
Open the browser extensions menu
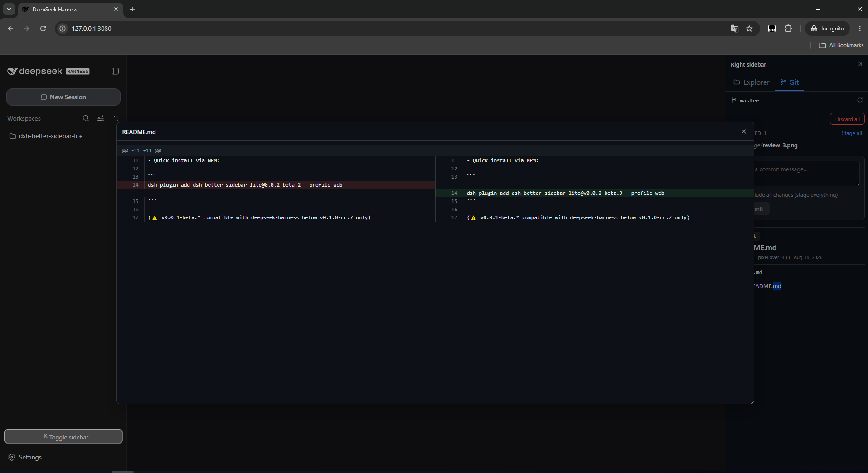789,29
